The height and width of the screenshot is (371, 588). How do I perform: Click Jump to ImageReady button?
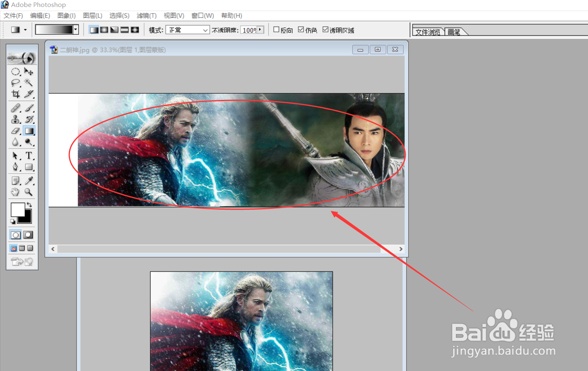(22, 262)
